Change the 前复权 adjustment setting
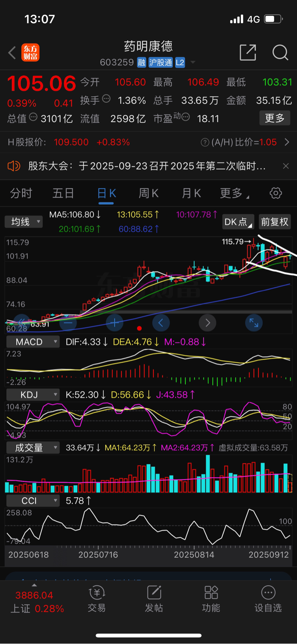This screenshot has height=644, width=297. pos(275,222)
